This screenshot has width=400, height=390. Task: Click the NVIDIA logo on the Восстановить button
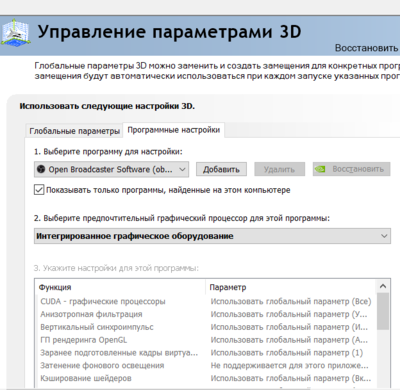[320, 169]
